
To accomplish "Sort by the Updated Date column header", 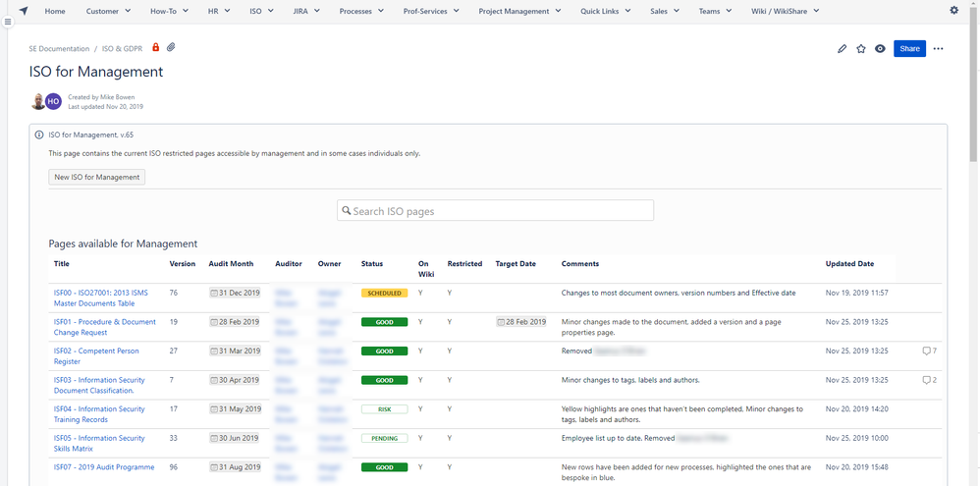I will coord(849,263).
